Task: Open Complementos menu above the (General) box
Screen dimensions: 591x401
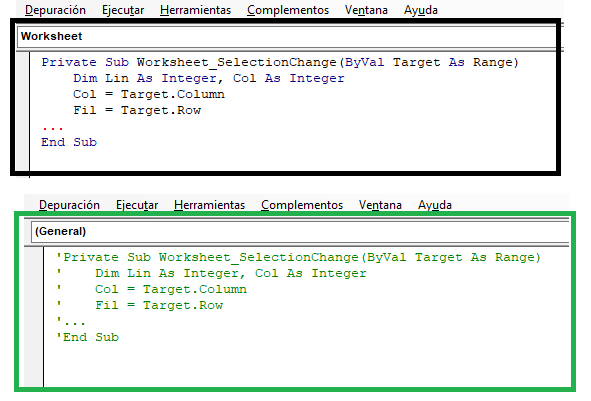Action: click(302, 205)
